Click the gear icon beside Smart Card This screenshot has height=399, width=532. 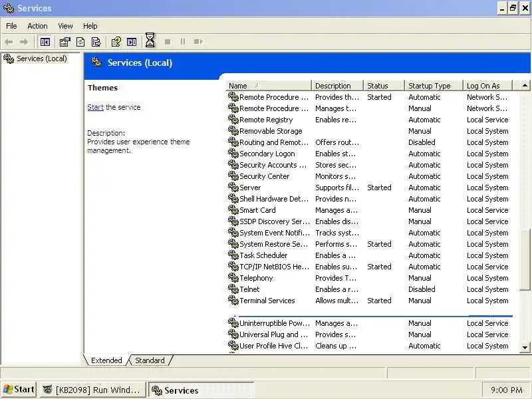click(233, 210)
